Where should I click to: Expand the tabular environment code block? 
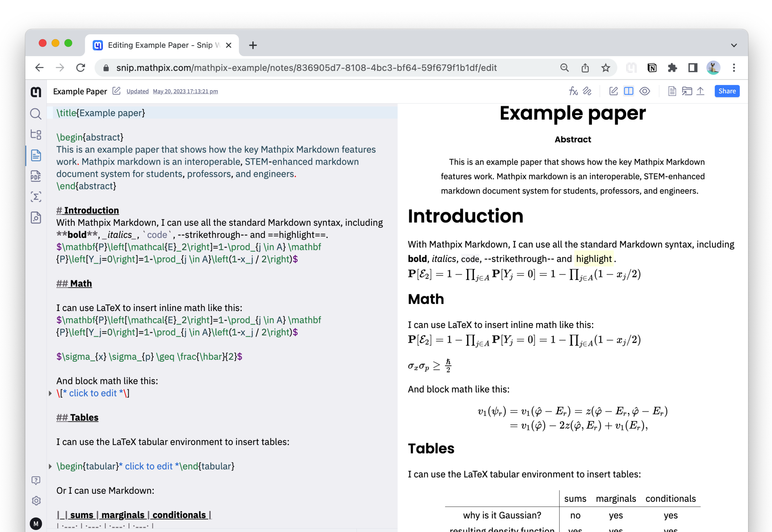point(51,466)
